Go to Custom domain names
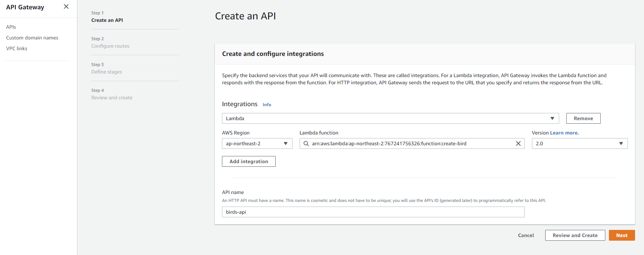This screenshot has height=255, width=644. (32, 38)
